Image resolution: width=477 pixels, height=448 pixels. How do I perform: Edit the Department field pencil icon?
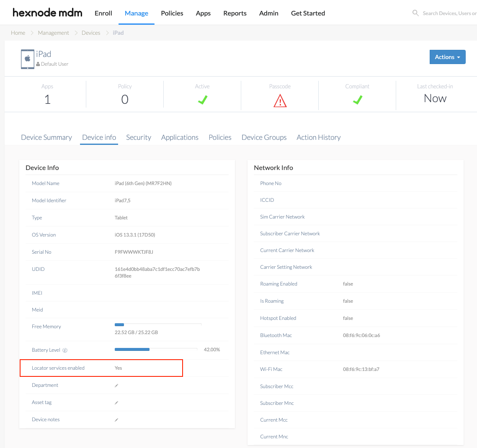[116, 385]
